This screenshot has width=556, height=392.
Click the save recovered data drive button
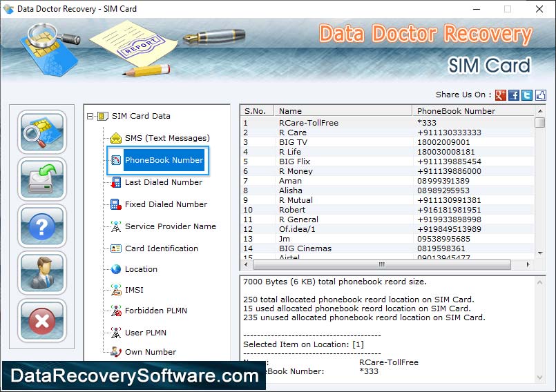click(x=42, y=179)
